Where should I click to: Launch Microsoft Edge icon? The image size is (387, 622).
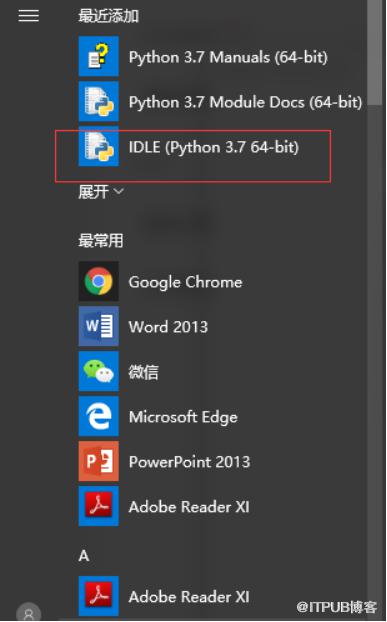pos(98,416)
